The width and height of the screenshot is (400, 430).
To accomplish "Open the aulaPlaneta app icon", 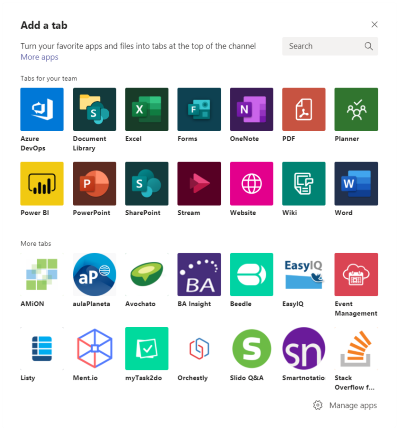I will point(94,274).
